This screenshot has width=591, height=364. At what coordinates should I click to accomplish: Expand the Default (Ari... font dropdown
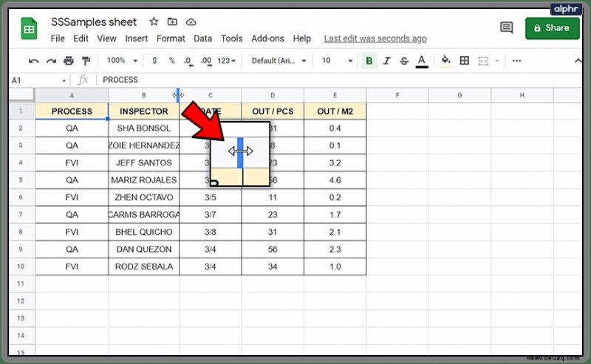point(279,61)
